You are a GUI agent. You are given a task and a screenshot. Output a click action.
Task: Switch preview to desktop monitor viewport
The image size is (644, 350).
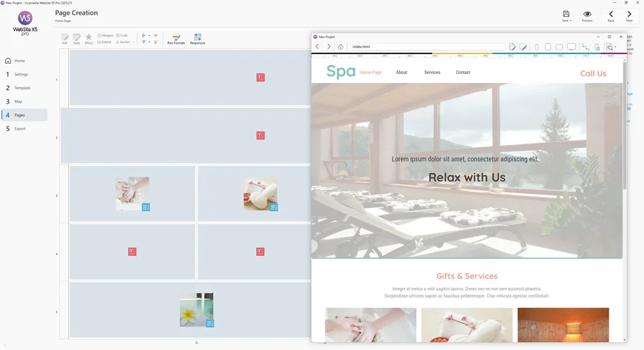[571, 47]
